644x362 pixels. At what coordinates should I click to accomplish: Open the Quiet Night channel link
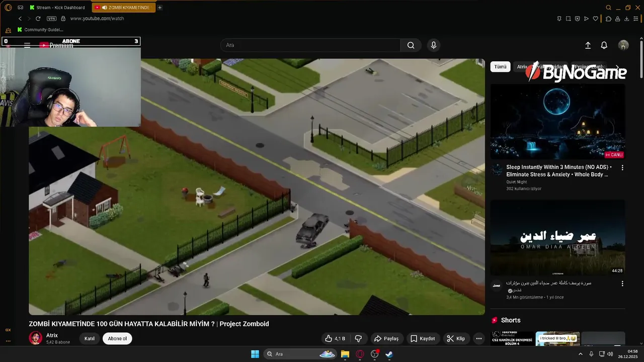click(516, 182)
